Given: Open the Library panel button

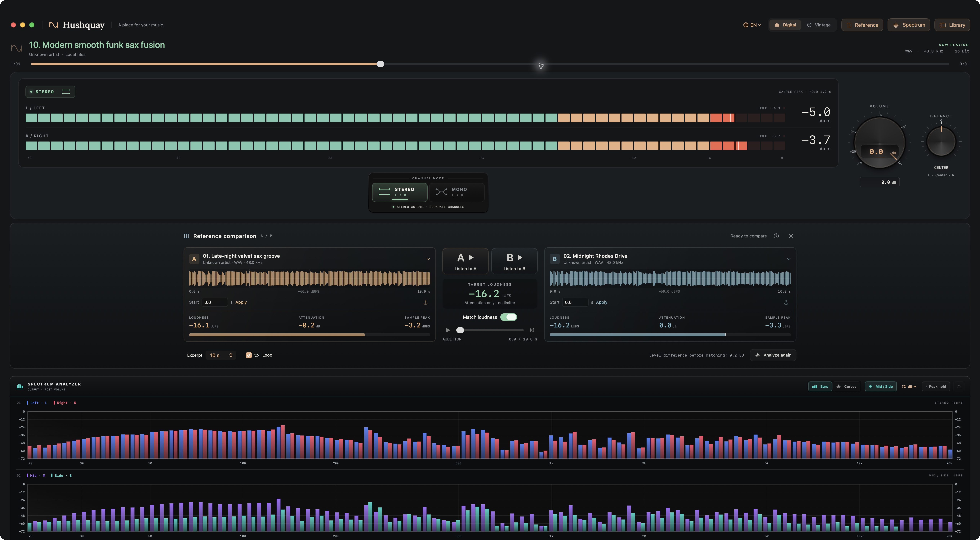Looking at the screenshot, I should pos(952,25).
